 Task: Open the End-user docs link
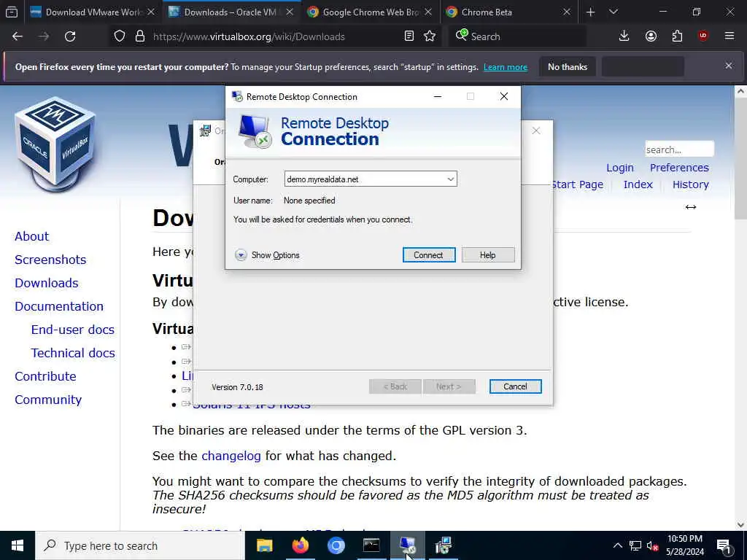pos(73,330)
